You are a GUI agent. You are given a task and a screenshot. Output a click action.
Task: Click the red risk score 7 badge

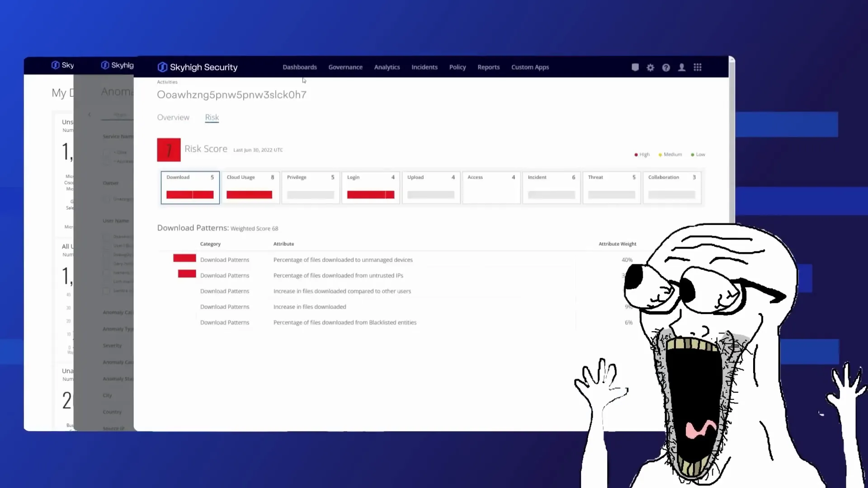pos(169,150)
